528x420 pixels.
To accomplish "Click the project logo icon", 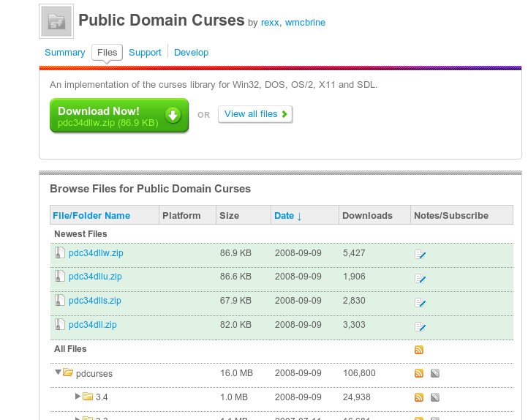I will [x=56, y=21].
